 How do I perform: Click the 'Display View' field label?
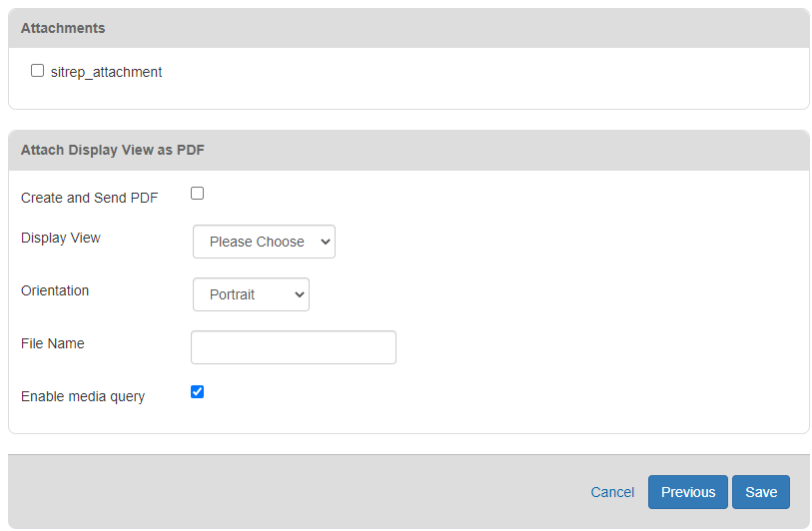tap(61, 238)
